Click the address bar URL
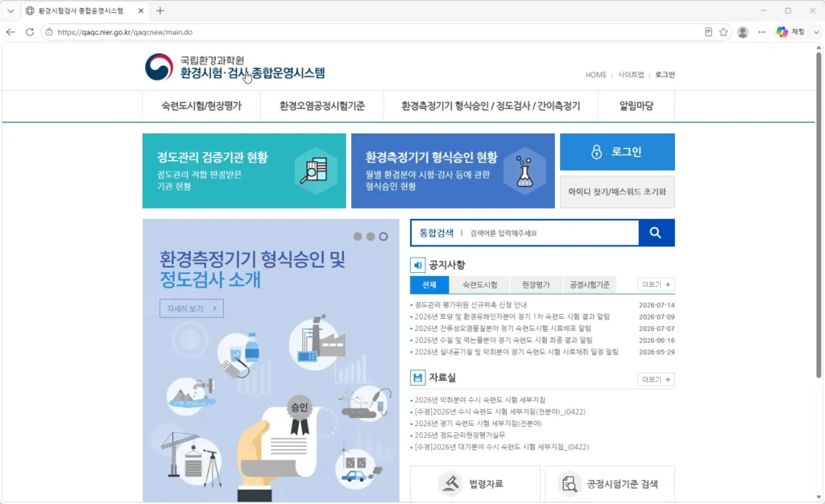The width and height of the screenshot is (825, 504). pyautogui.click(x=125, y=32)
